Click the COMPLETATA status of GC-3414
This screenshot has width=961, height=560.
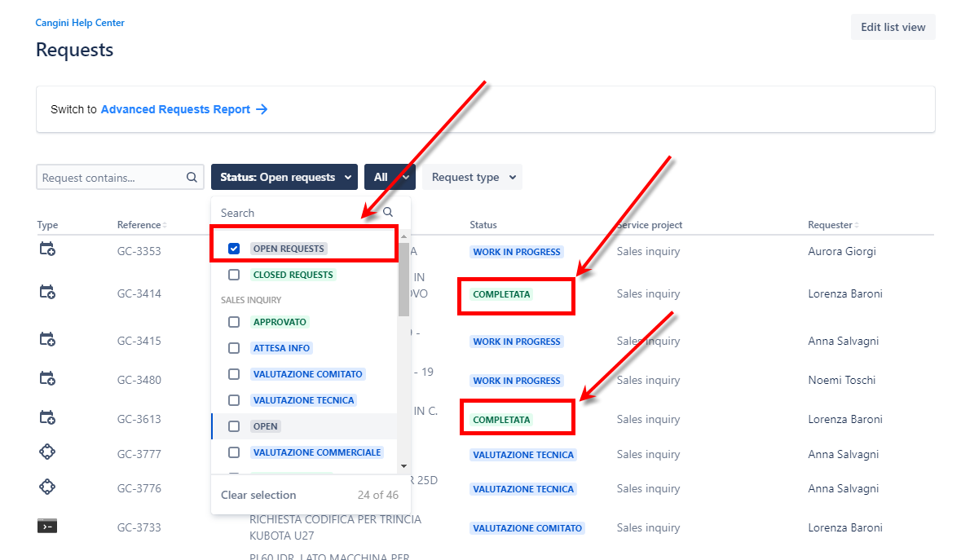501,294
